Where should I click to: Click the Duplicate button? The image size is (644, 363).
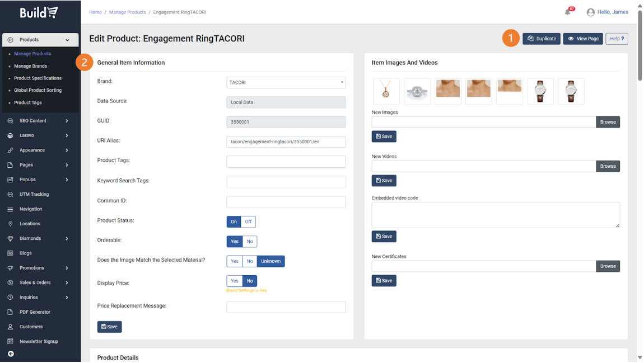542,39
